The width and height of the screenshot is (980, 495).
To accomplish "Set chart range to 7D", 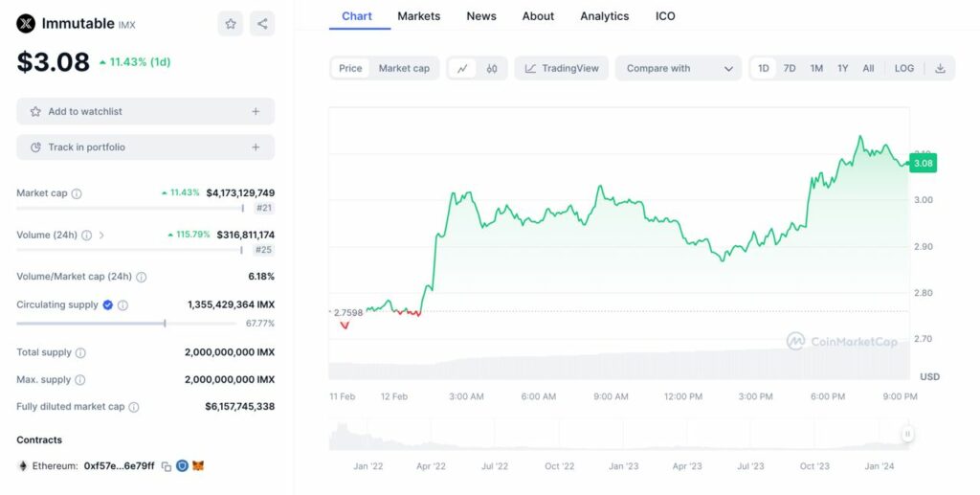I will click(x=790, y=68).
